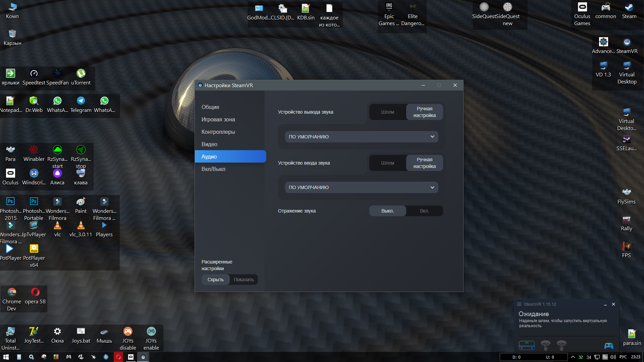The height and width of the screenshot is (362, 644).
Task: Click the left controller status icon
Action: (x=545, y=345)
